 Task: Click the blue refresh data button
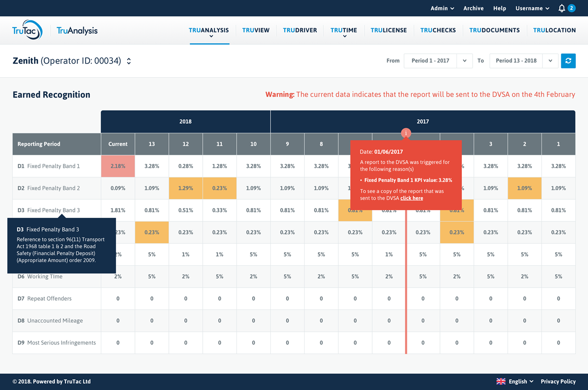click(568, 61)
